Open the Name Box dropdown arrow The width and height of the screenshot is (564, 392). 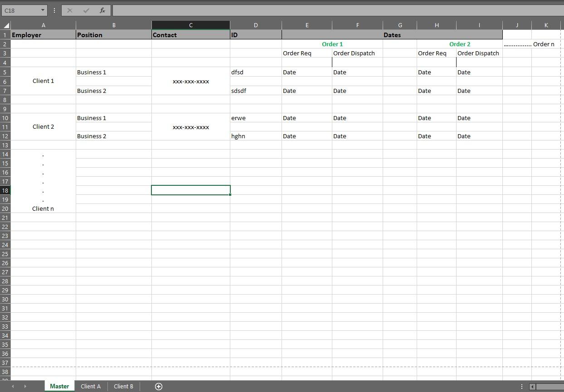43,10
